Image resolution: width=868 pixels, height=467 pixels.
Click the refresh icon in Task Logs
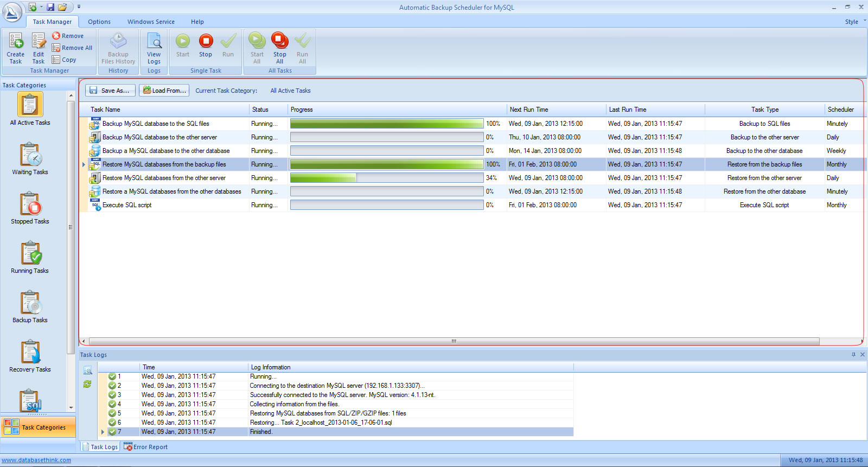[87, 384]
